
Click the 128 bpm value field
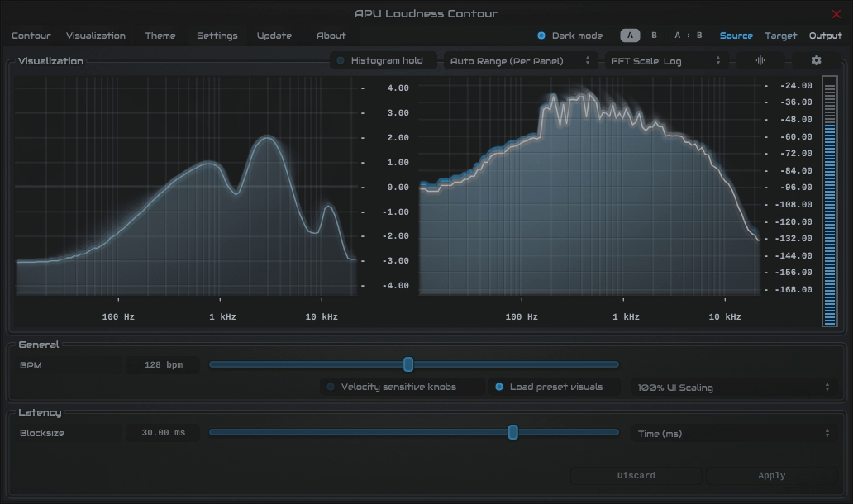pos(163,365)
